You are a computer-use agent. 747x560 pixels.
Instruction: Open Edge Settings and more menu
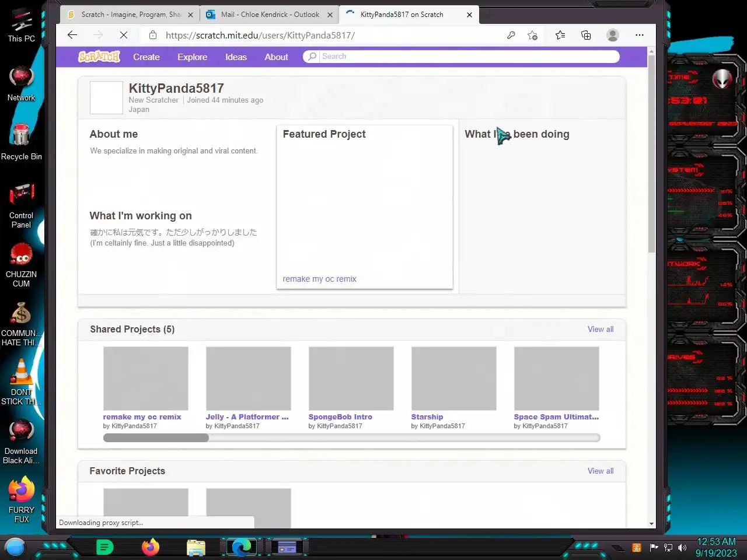pos(640,35)
